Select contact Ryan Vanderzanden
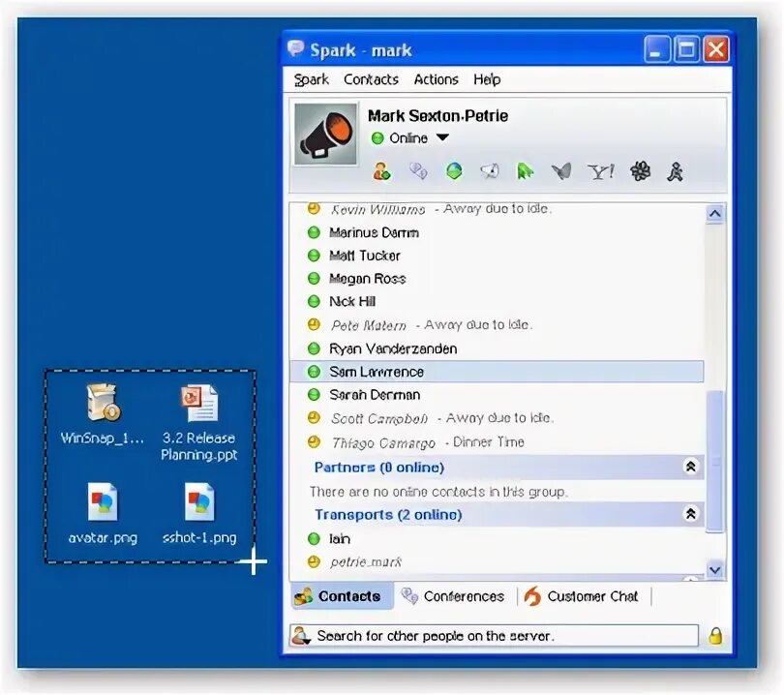Image resolution: width=784 pixels, height=695 pixels. (x=497, y=348)
